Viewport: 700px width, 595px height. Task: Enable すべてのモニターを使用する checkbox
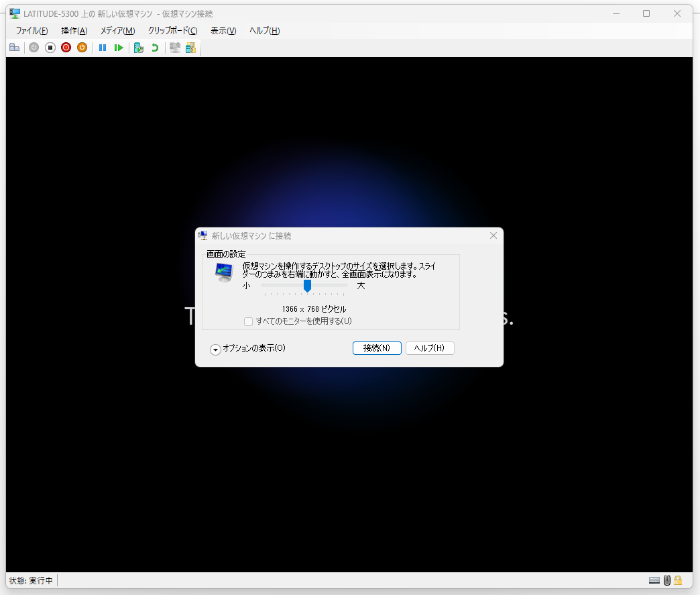click(249, 321)
